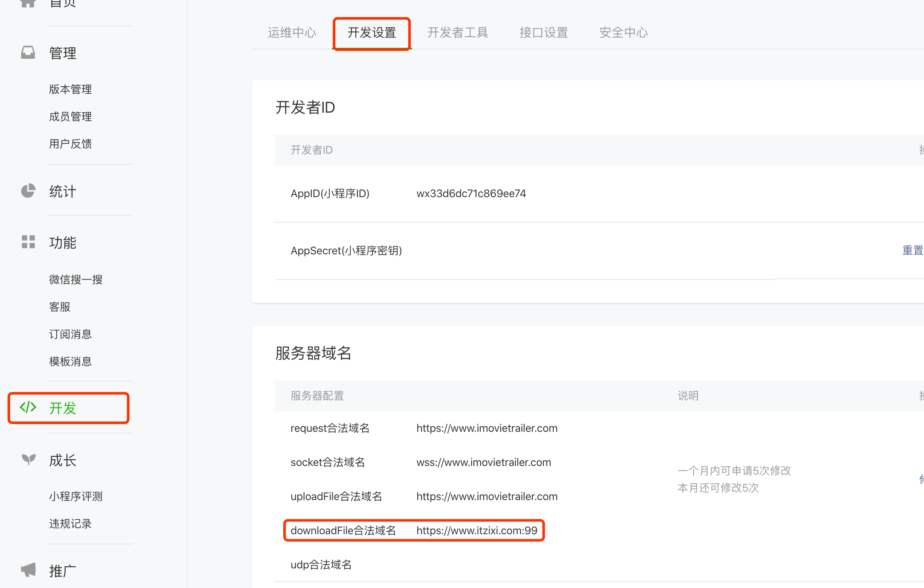Click 重置 link for AppSecret
This screenshot has width=924, height=588.
[x=912, y=250]
